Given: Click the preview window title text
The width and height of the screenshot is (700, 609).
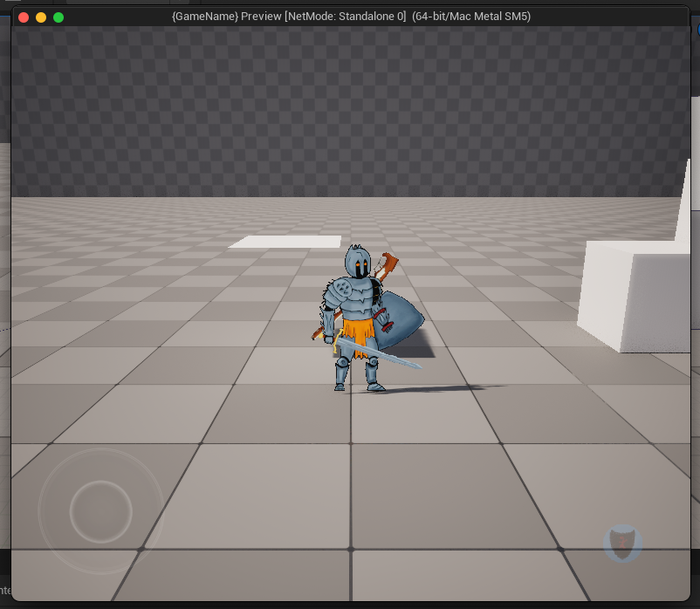Looking at the screenshot, I should pos(352,17).
